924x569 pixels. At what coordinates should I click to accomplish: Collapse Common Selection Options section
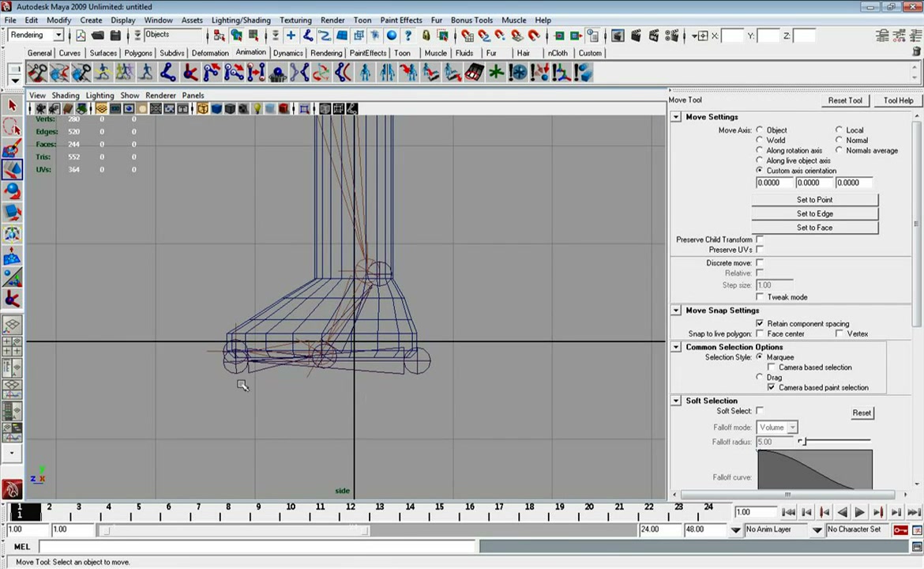click(x=676, y=347)
